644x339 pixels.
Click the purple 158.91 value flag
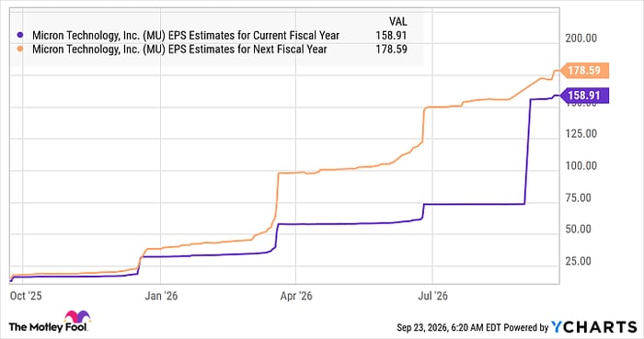click(584, 96)
